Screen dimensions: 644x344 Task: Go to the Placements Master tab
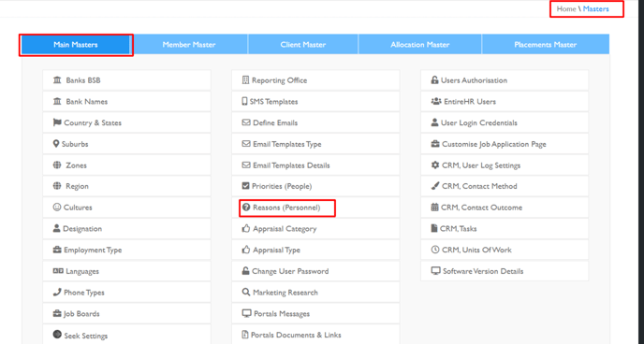546,44
